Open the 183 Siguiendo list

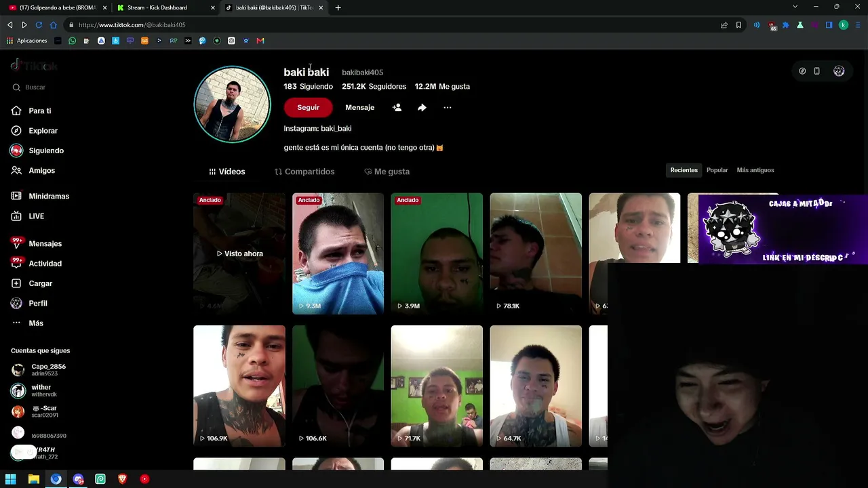tap(308, 87)
